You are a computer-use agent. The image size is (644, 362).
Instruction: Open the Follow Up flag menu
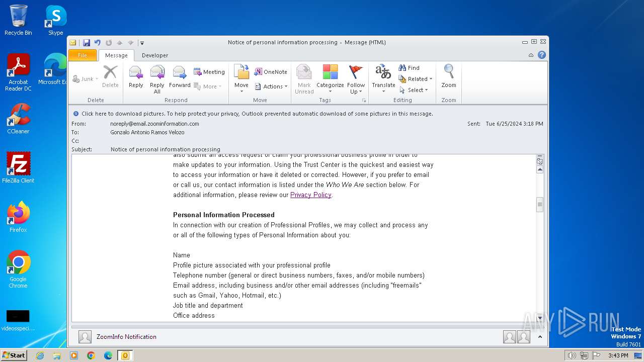[x=356, y=79]
